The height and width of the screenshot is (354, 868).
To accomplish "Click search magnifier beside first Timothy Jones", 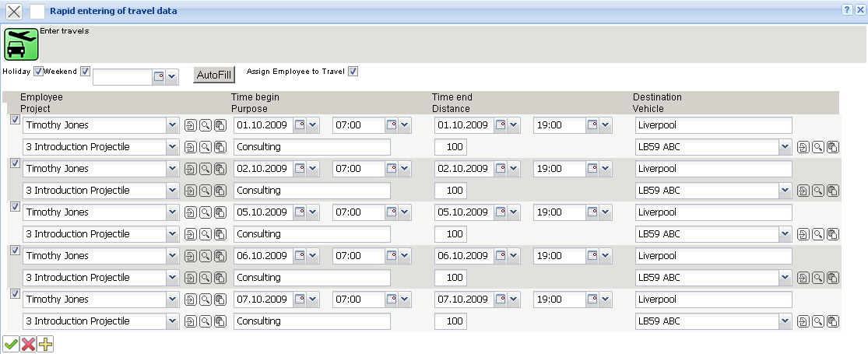I will point(205,125).
